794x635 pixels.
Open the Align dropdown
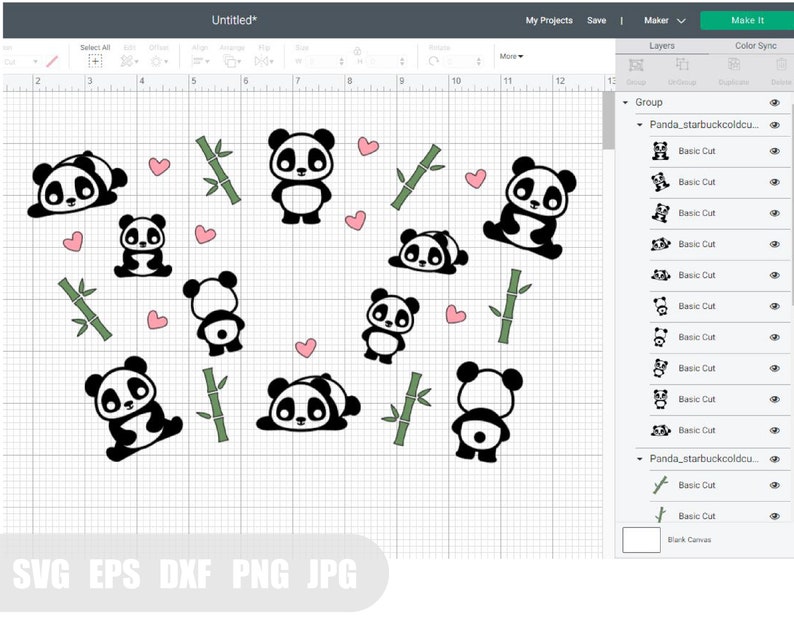[201, 61]
